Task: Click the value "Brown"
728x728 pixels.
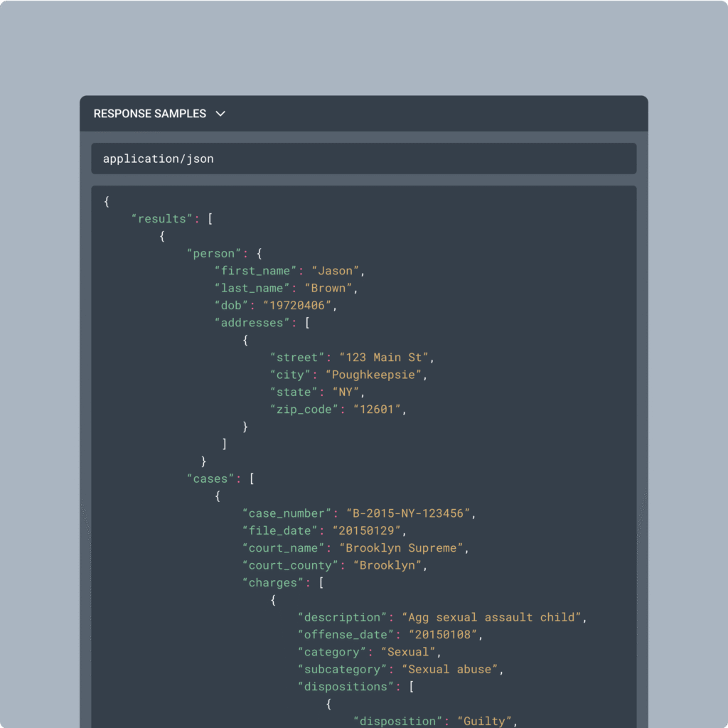Action: [x=328, y=288]
